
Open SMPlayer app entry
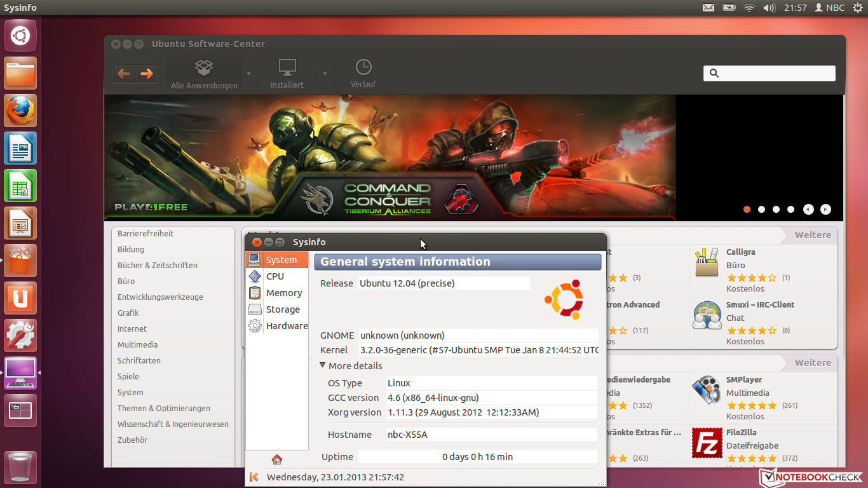pos(763,398)
